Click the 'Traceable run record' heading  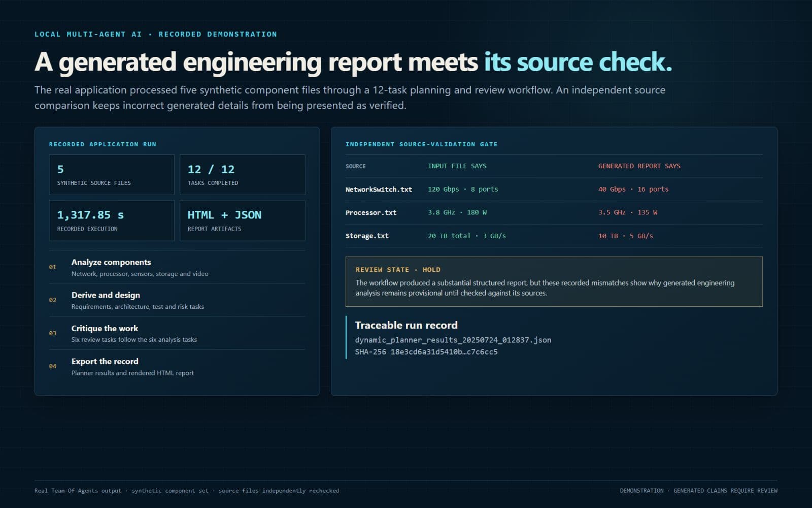[406, 325]
